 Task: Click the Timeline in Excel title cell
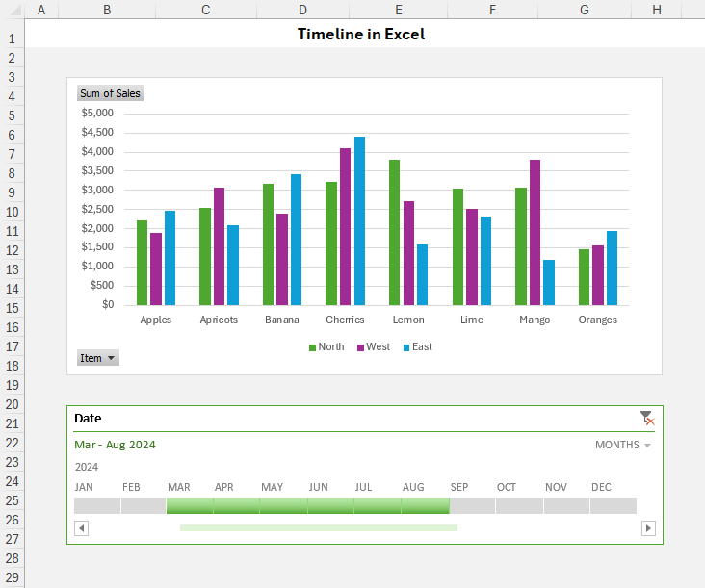pos(361,34)
